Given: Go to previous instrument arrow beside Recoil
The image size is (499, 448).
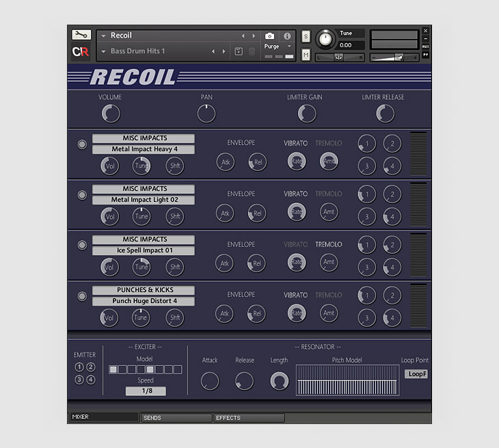Looking at the screenshot, I should (243, 36).
